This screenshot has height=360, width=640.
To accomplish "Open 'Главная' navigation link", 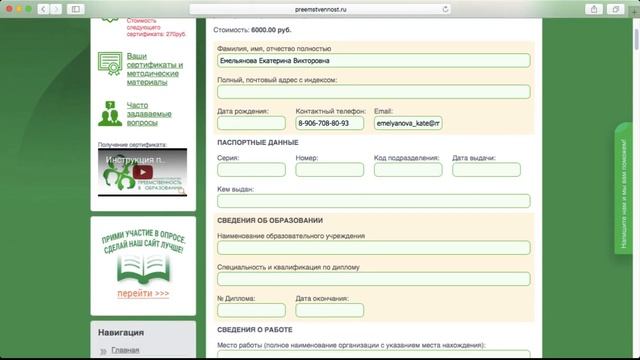I will pos(125,350).
